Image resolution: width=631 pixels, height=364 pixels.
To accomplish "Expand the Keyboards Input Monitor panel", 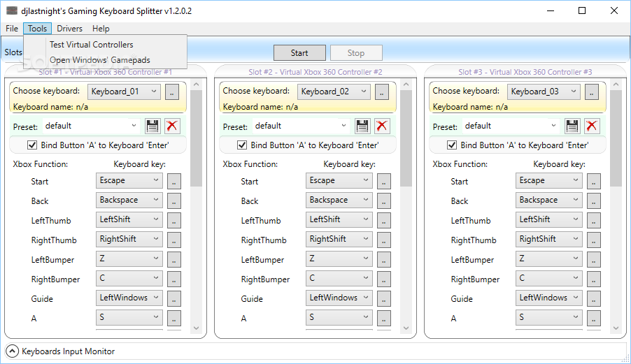I will pos(12,351).
